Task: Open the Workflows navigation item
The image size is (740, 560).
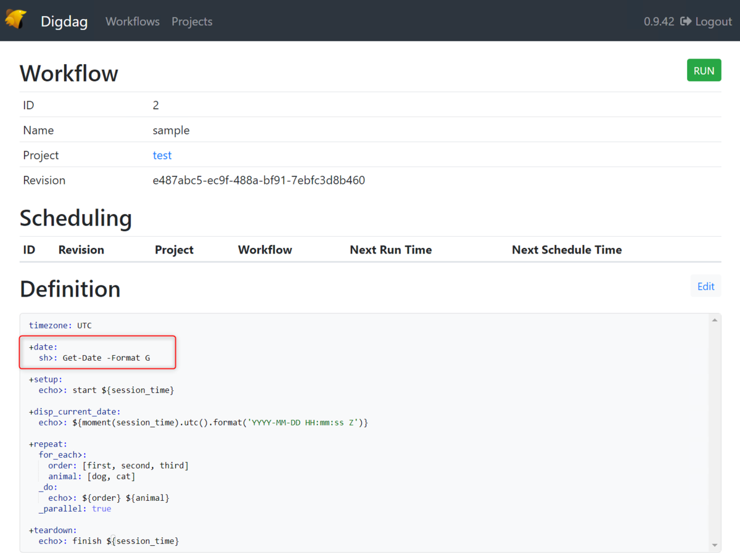Action: (x=133, y=22)
